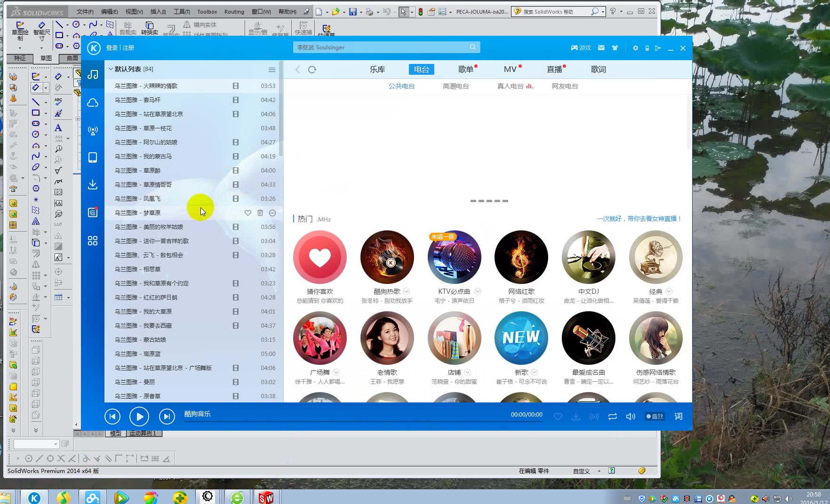
Task: Switch to the 乐库 tab
Action: pos(377,70)
